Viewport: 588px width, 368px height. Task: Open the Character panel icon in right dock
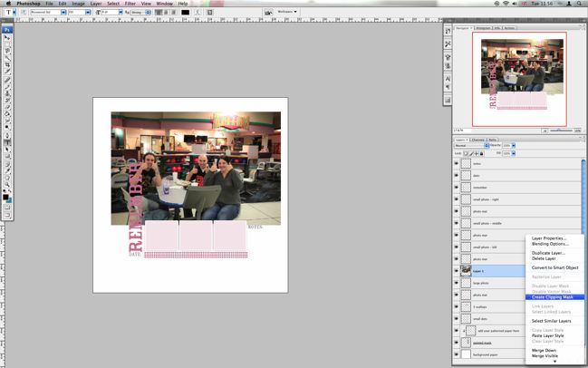click(448, 79)
